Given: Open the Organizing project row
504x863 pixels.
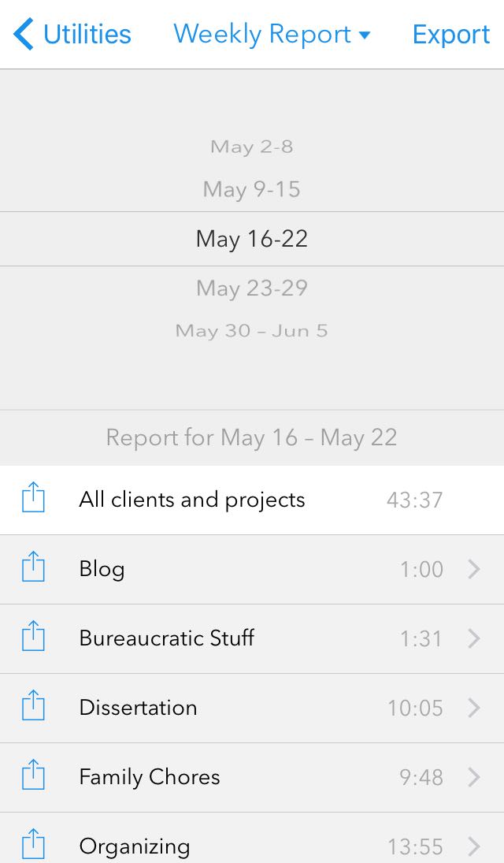Looking at the screenshot, I should [252, 846].
